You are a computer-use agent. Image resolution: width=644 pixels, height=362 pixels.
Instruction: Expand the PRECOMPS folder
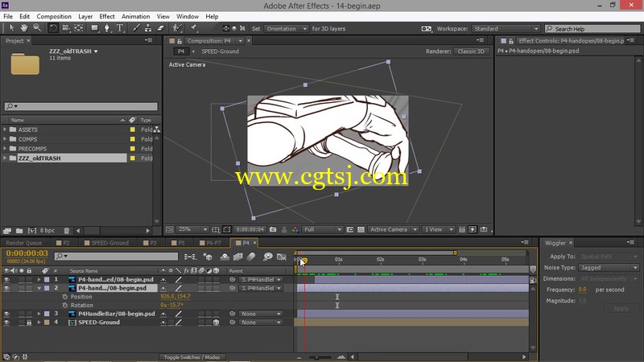point(5,148)
